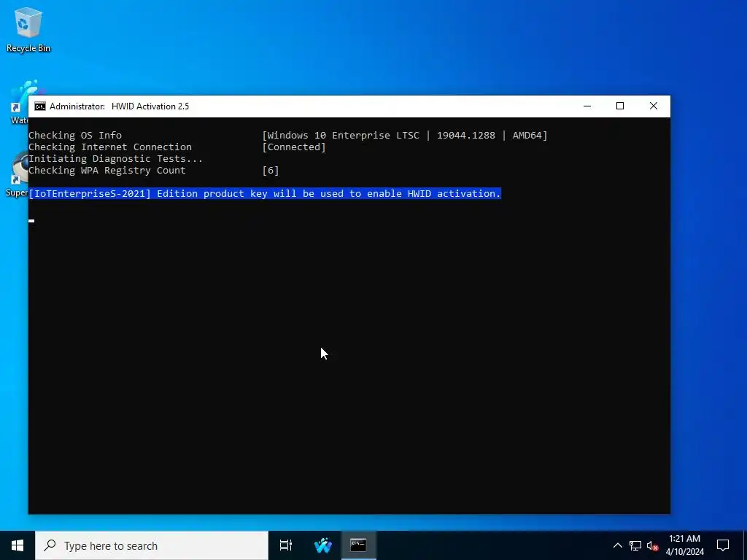Open Task View from the taskbar
The width and height of the screenshot is (747, 560).
click(x=286, y=545)
